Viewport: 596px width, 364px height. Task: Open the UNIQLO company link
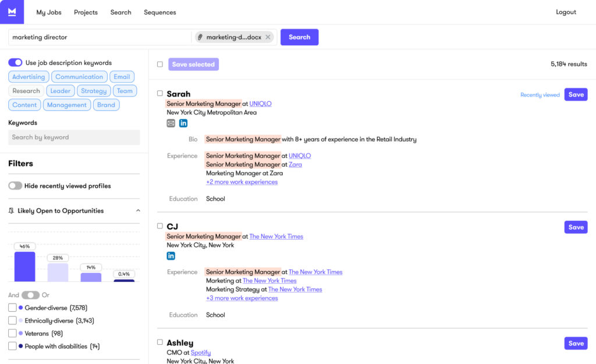tap(261, 103)
